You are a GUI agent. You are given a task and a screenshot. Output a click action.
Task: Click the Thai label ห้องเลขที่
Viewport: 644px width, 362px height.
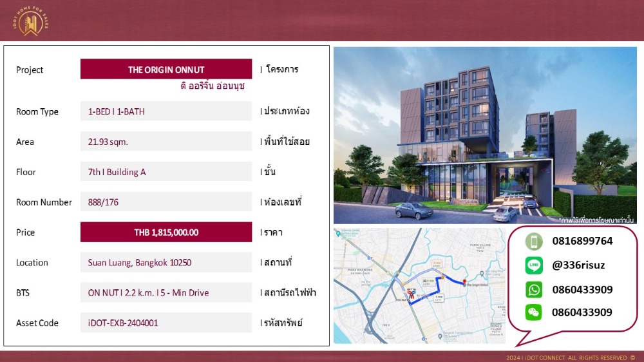coord(283,202)
